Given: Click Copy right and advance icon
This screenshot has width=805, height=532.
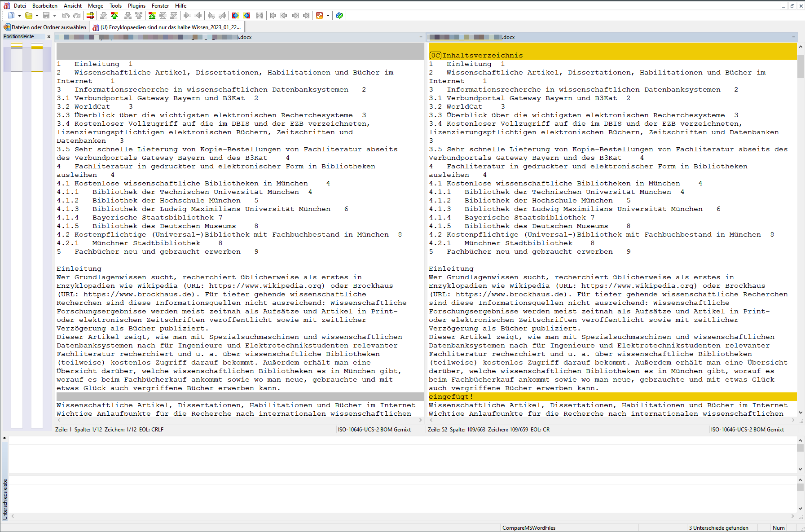Looking at the screenshot, I should [x=211, y=16].
